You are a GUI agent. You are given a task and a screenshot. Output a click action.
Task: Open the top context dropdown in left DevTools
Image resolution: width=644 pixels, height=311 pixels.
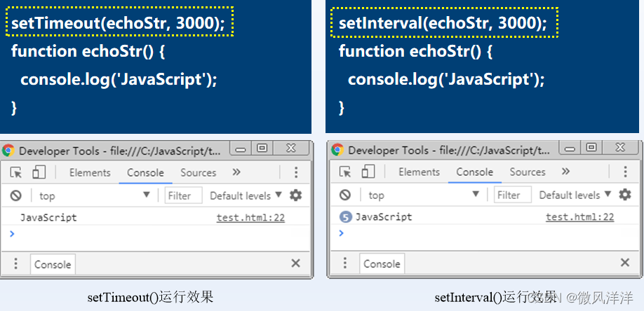pos(95,195)
